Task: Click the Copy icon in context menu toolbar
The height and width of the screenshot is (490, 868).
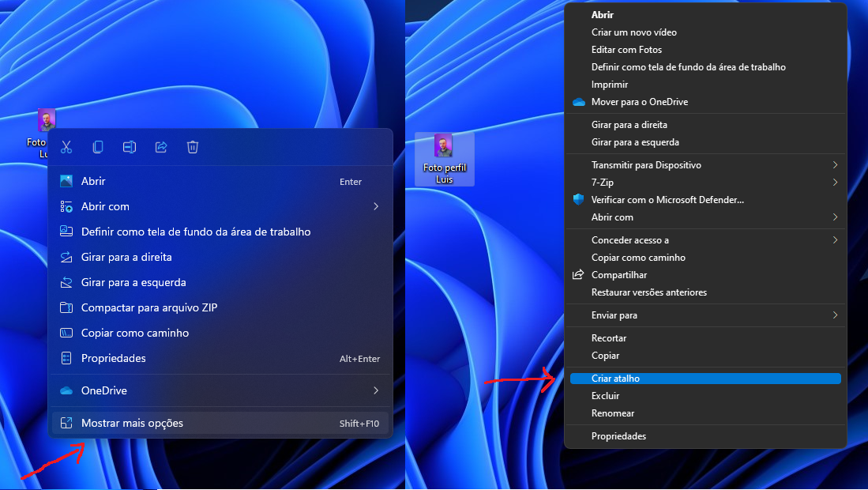Action: pos(98,147)
